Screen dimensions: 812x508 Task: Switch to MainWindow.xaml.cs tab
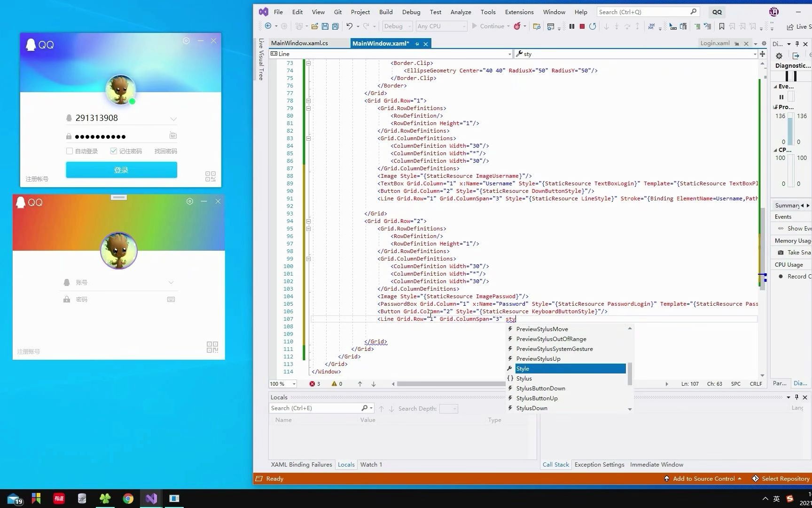pyautogui.click(x=299, y=43)
